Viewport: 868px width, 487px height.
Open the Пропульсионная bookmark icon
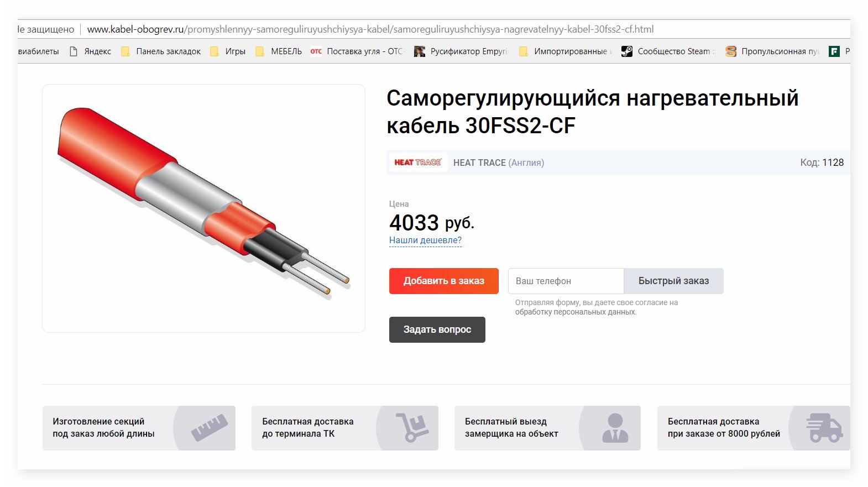click(731, 51)
